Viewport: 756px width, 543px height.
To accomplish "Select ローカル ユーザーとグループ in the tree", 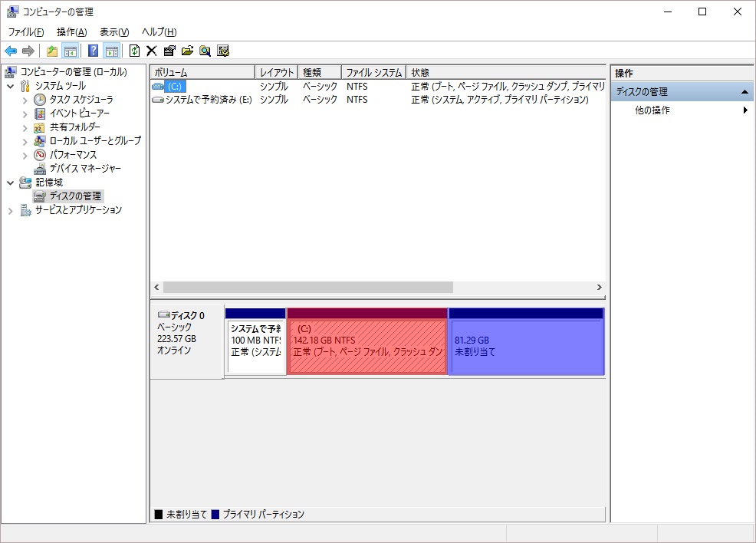I will tap(96, 141).
